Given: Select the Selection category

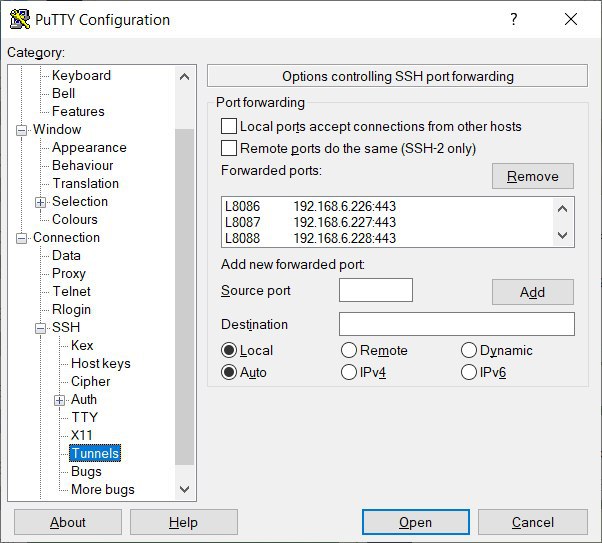Looking at the screenshot, I should point(80,202).
